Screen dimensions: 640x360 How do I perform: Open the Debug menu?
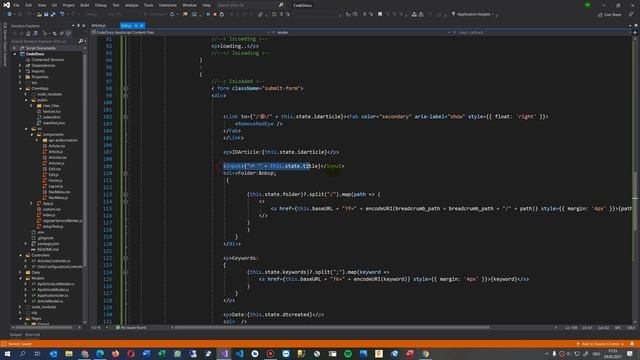coord(100,5)
